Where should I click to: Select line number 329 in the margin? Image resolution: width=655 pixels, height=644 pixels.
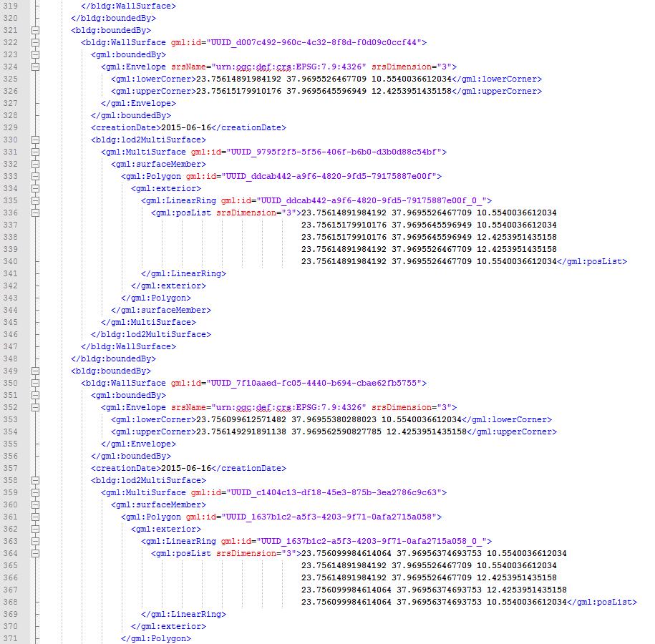pyautogui.click(x=11, y=128)
